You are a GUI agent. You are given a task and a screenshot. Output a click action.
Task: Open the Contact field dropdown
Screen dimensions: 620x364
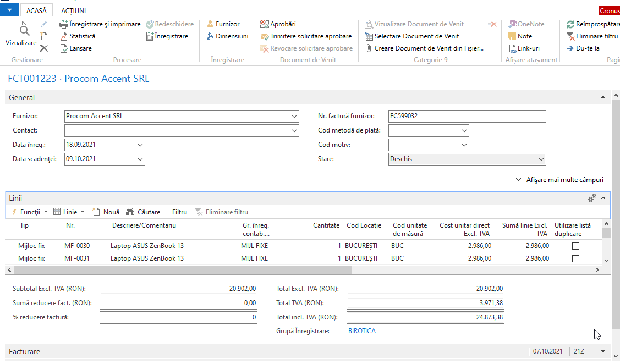(x=294, y=130)
